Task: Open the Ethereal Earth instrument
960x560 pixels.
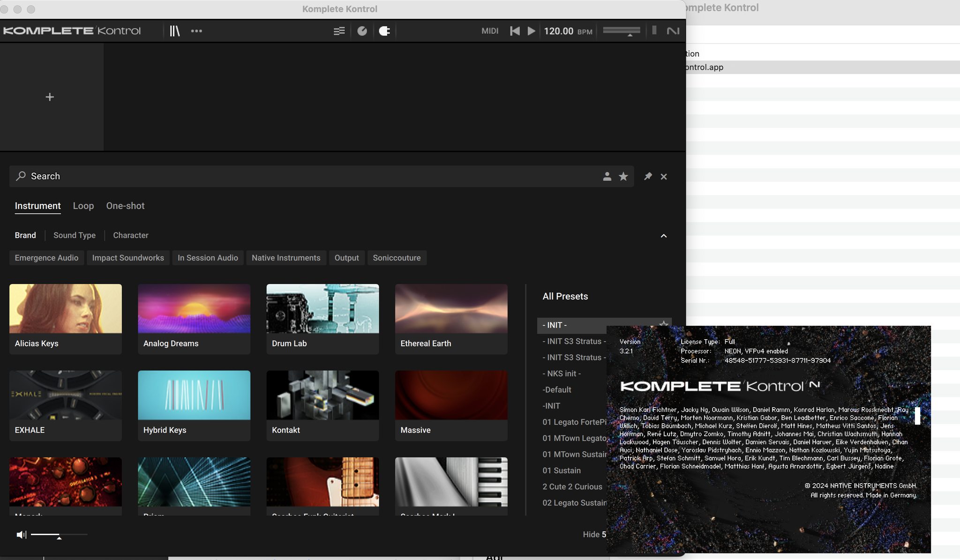Action: coord(451,319)
